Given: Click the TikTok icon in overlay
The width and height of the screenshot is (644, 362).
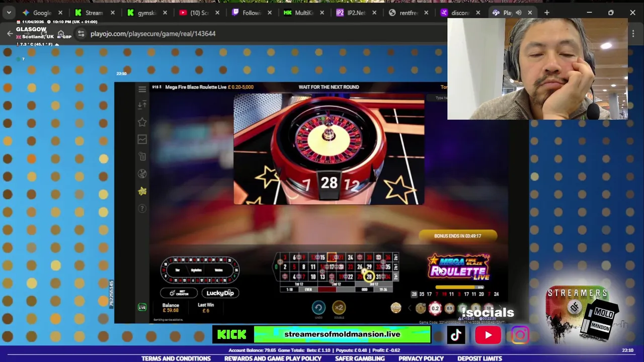Looking at the screenshot, I should 456,335.
